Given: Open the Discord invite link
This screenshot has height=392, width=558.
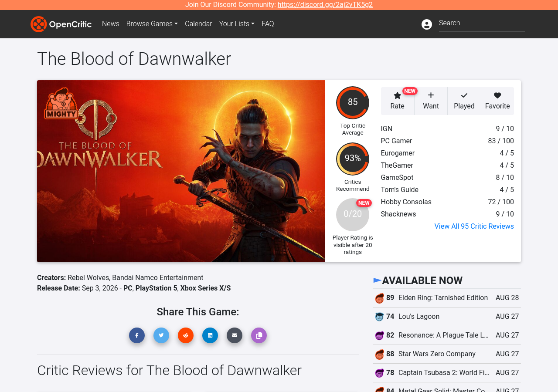Looking at the screenshot, I should coord(325,5).
